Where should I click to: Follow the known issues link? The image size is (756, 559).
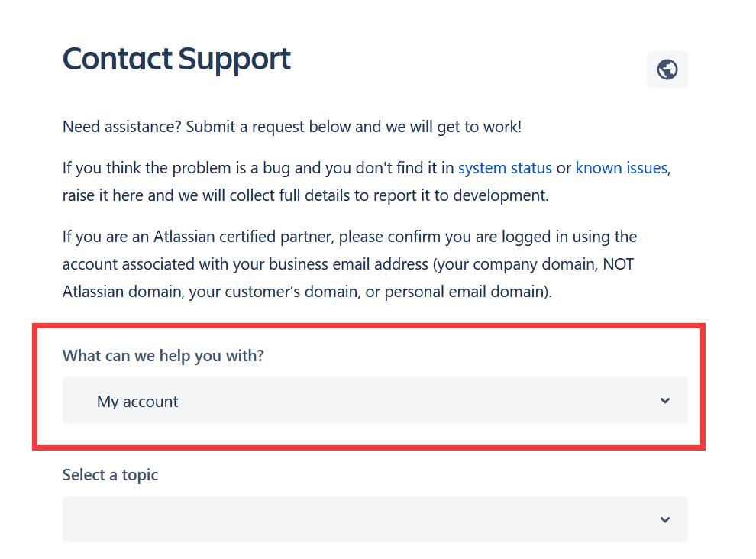621,168
